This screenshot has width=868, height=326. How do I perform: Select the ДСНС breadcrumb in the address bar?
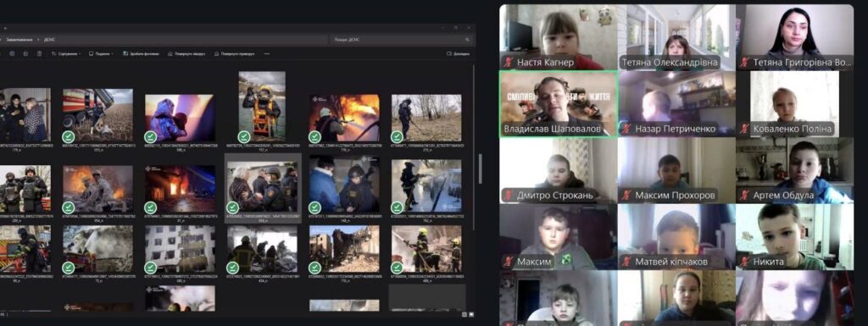pyautogui.click(x=49, y=40)
